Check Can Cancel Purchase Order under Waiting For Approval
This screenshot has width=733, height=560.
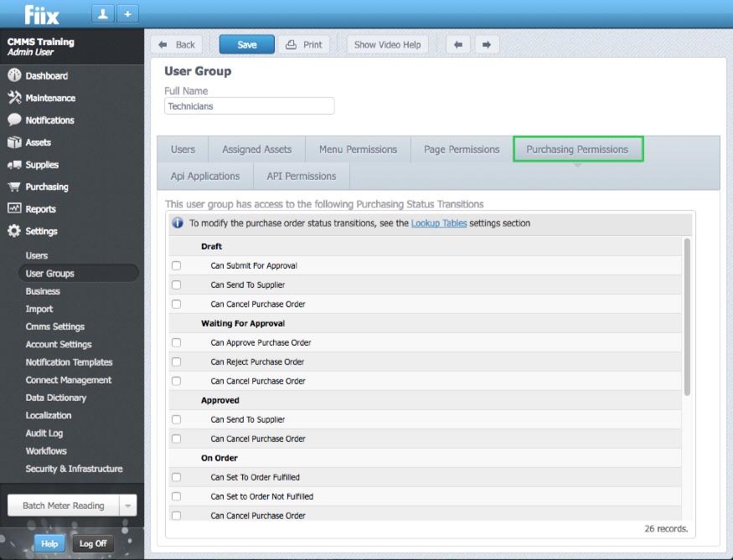(x=176, y=381)
